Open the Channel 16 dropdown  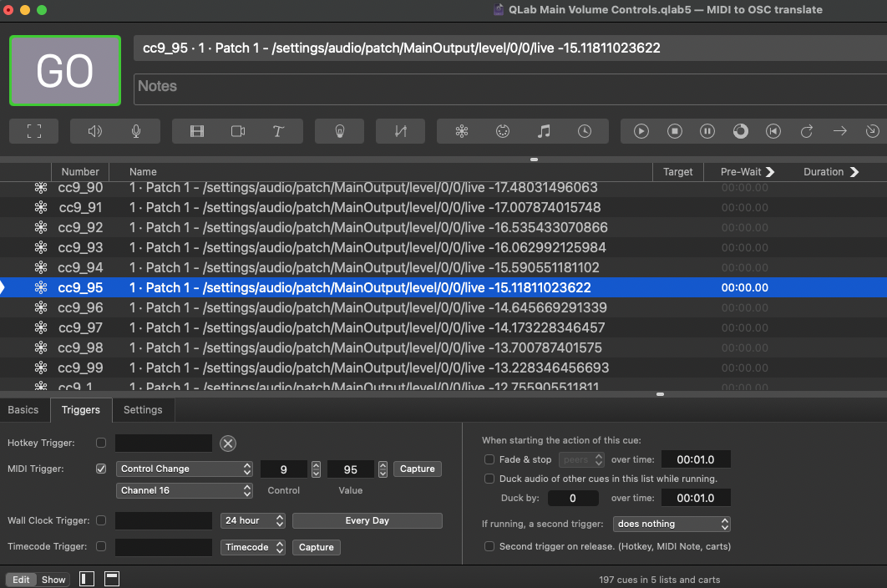tap(185, 490)
